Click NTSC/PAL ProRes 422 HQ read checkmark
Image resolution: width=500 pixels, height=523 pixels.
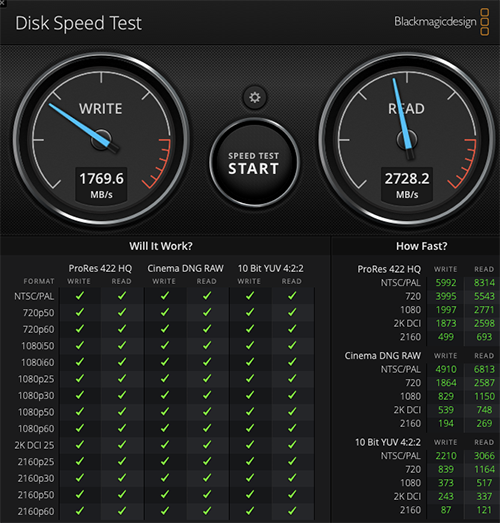(x=122, y=296)
